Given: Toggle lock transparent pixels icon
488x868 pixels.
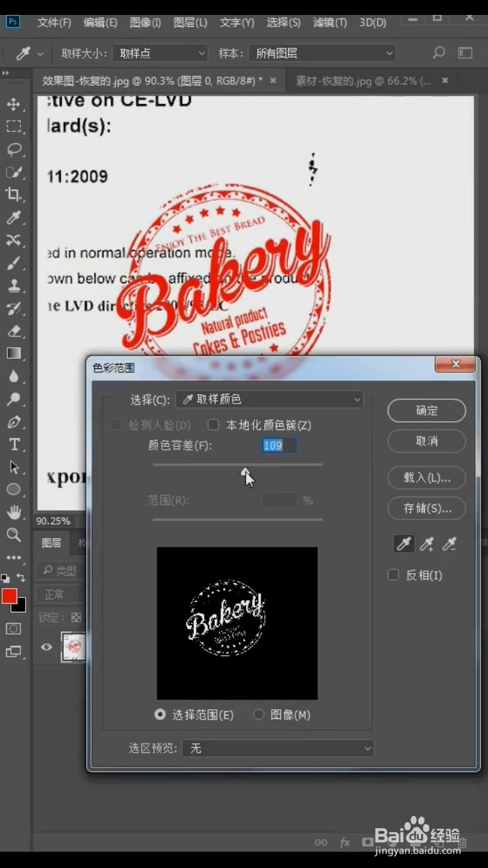Looking at the screenshot, I should coord(76,617).
